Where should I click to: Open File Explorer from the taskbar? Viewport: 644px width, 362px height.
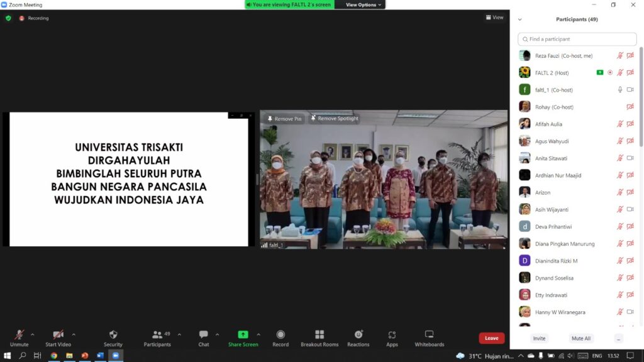coord(69,356)
